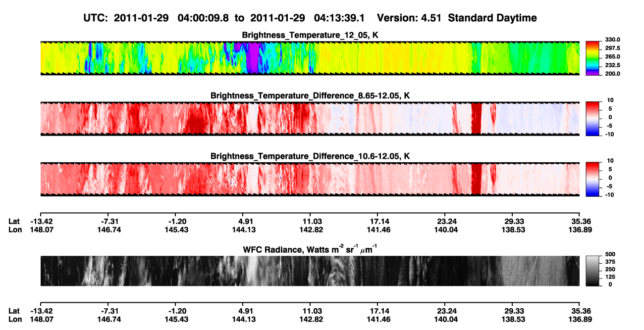Screen dimensions: 644x330
Task: Click latitude 35.36 under the temperature difference panels
Action: [x=580, y=221]
